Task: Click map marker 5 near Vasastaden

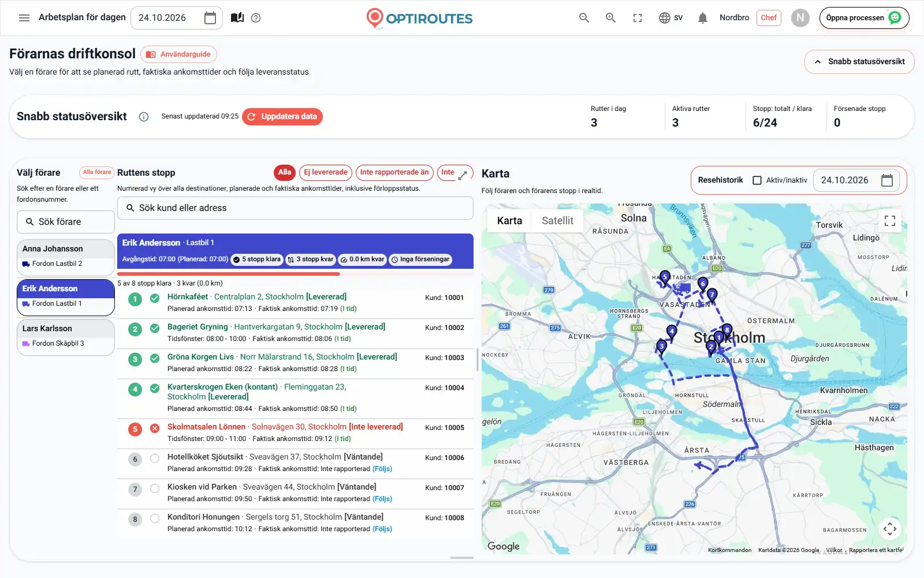Action: tap(665, 279)
